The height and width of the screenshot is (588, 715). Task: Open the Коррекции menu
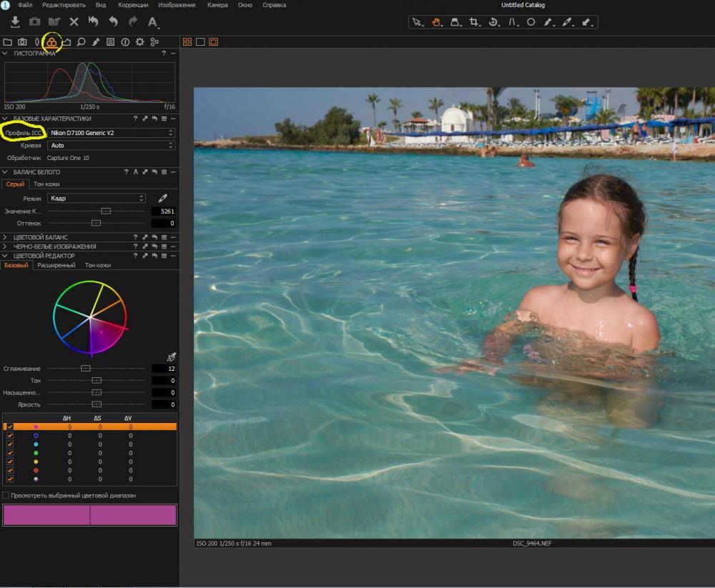tap(133, 5)
